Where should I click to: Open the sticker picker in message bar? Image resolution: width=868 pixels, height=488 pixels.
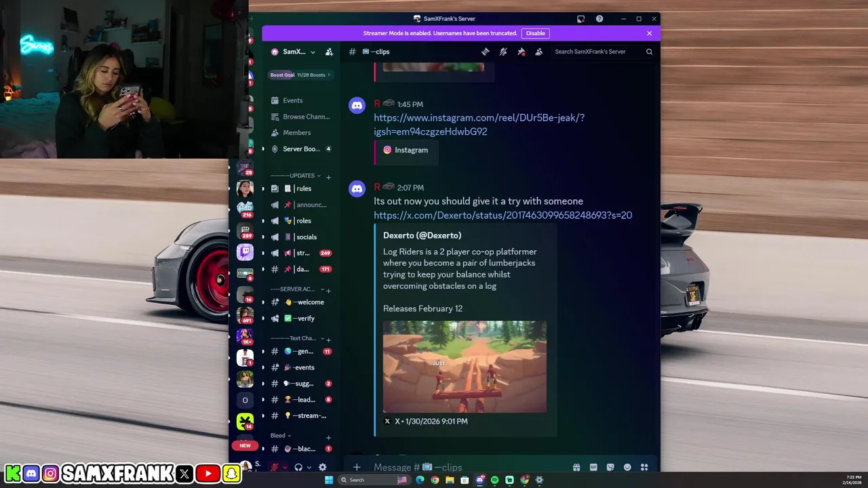[610, 467]
